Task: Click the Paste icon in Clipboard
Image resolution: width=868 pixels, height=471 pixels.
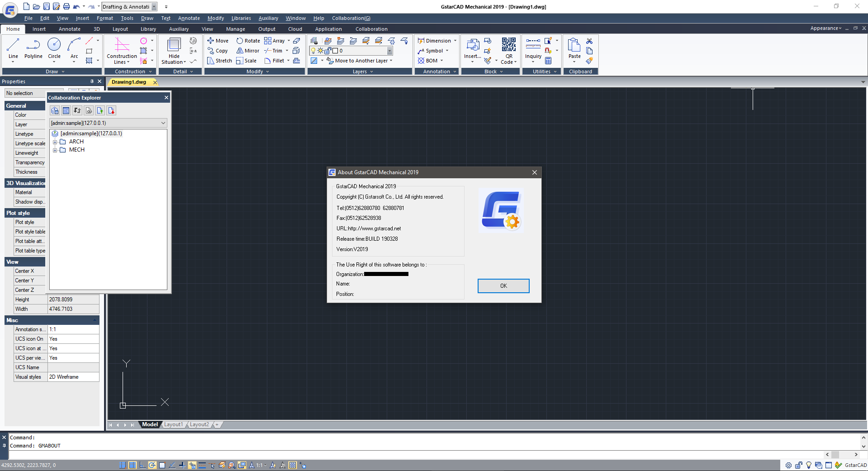Action: tap(574, 49)
